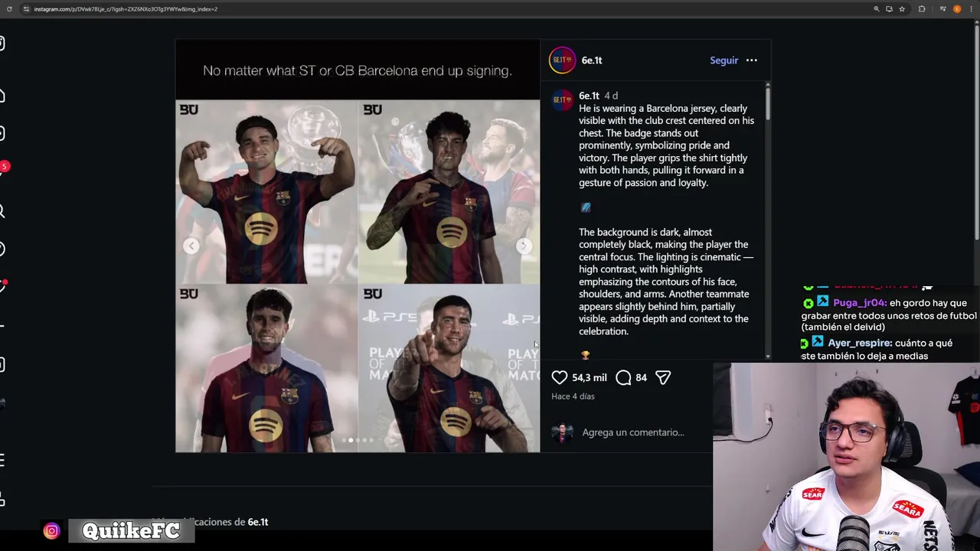The image size is (980, 551).
Task: Open the three-dot post options menu
Action: pos(752,60)
